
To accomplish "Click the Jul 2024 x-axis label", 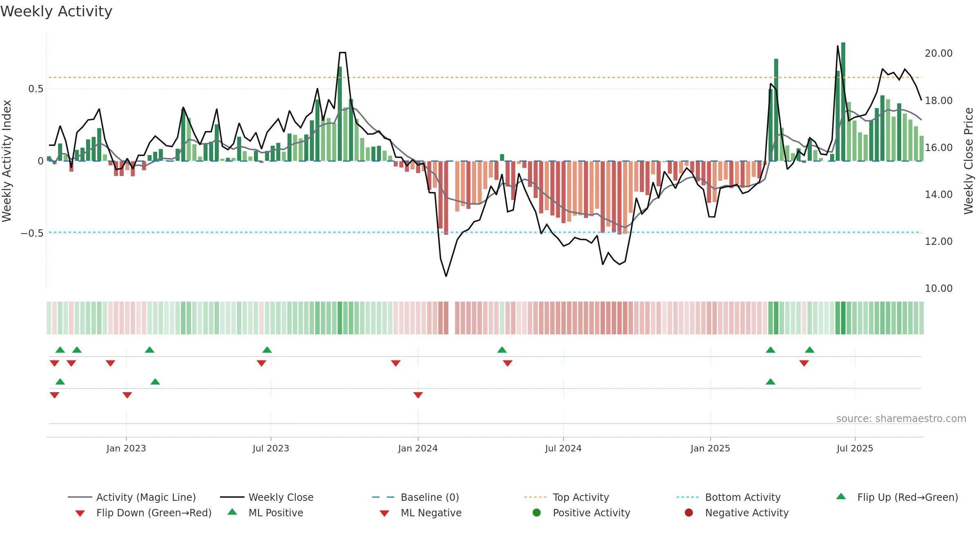I will 563,448.
